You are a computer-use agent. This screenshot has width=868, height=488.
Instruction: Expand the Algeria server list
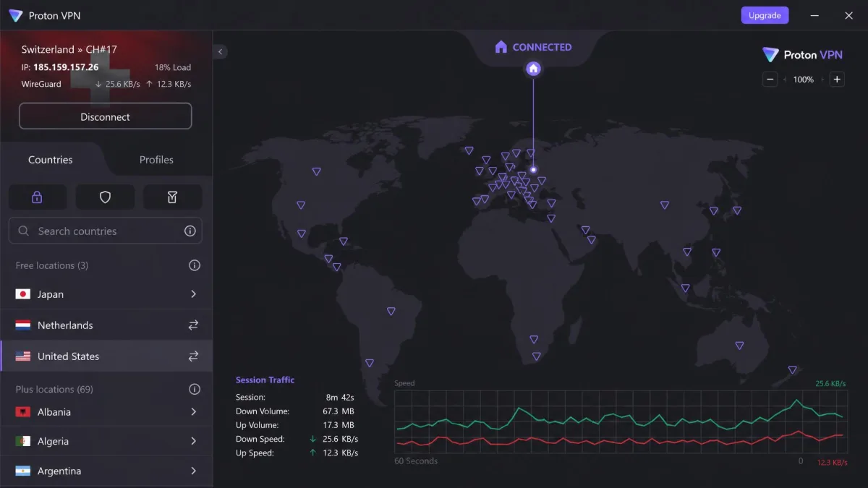coord(193,441)
